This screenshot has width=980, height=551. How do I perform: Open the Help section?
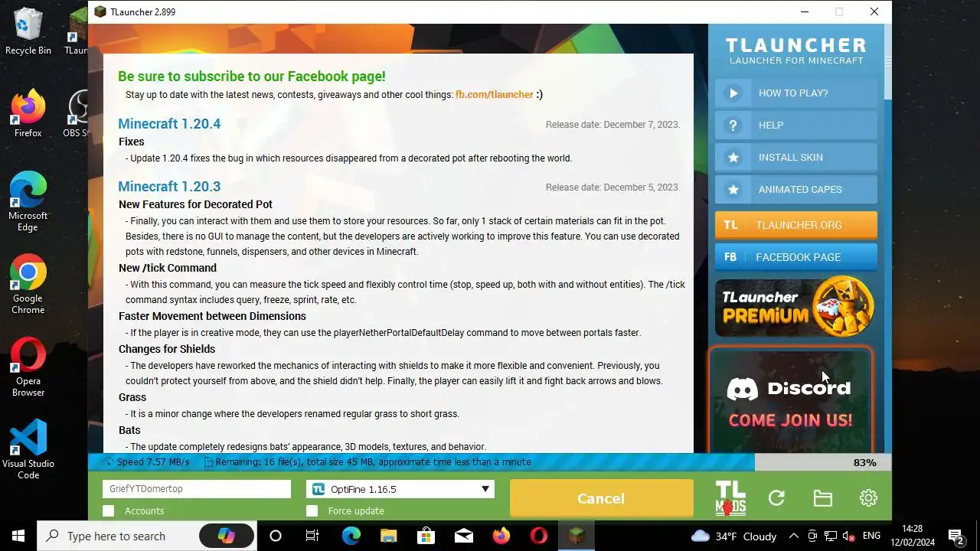pyautogui.click(x=796, y=126)
